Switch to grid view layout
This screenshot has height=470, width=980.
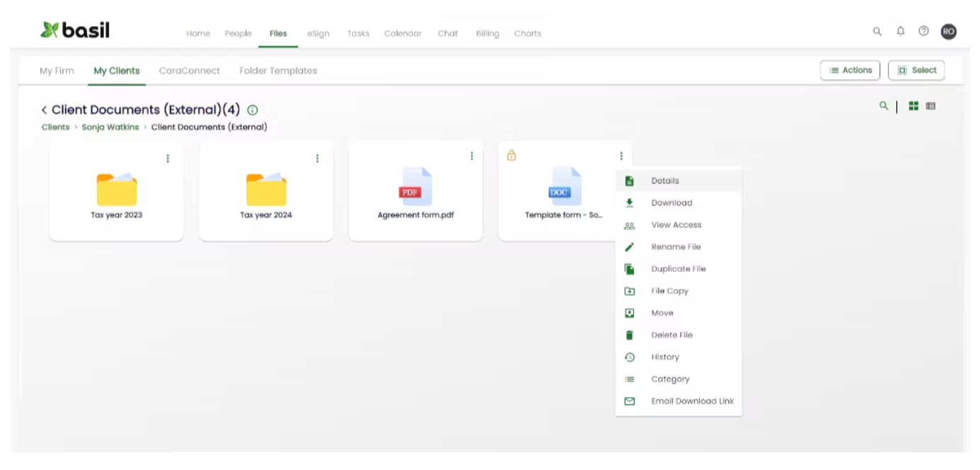click(x=913, y=105)
